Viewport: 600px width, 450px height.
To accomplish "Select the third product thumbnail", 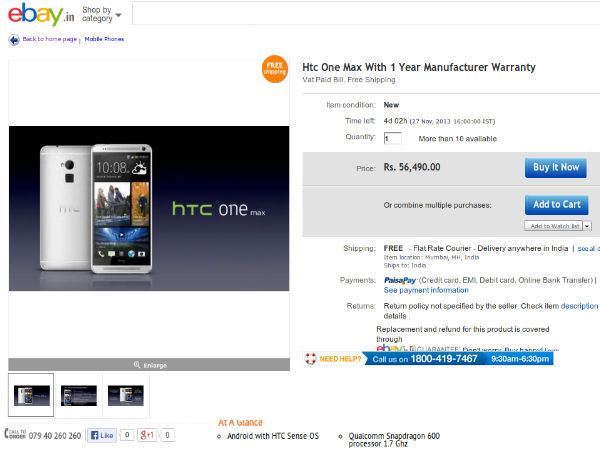I will [x=126, y=395].
